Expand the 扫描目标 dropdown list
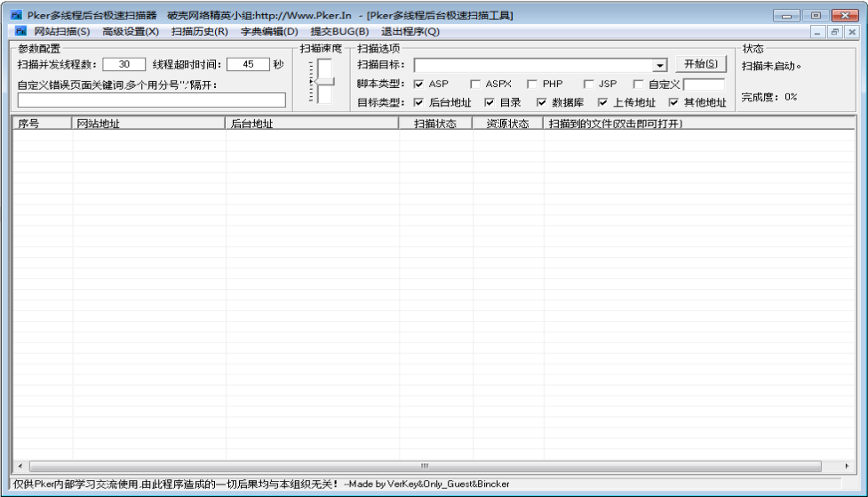 coord(659,65)
